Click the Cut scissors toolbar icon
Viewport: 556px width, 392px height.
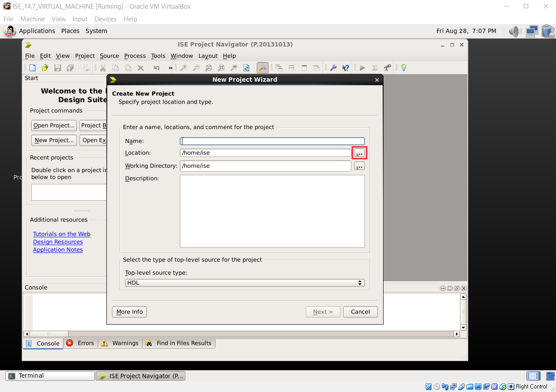(103, 68)
